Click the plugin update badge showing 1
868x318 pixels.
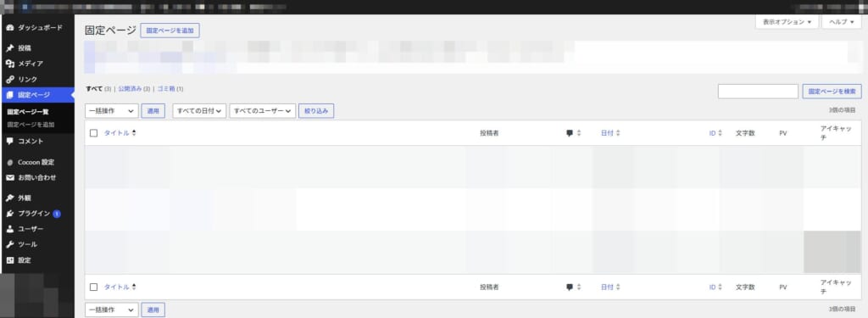pos(57,214)
